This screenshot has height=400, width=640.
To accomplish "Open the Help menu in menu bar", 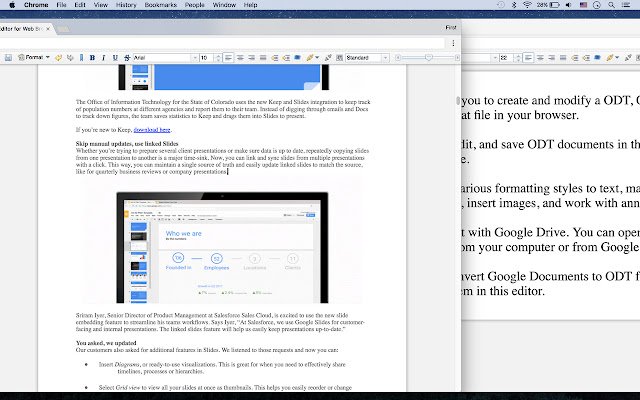I will click(250, 5).
